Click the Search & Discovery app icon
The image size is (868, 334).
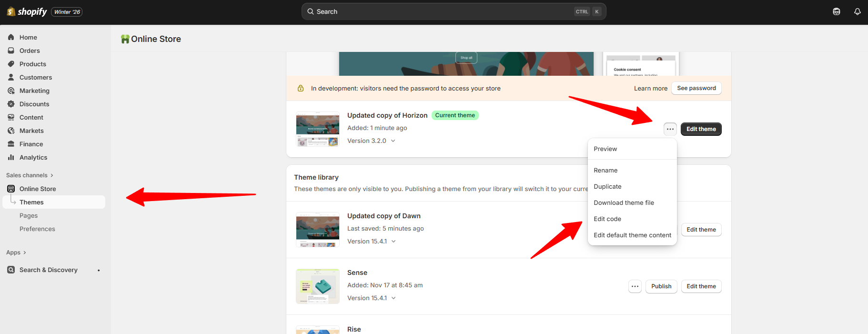[11, 270]
